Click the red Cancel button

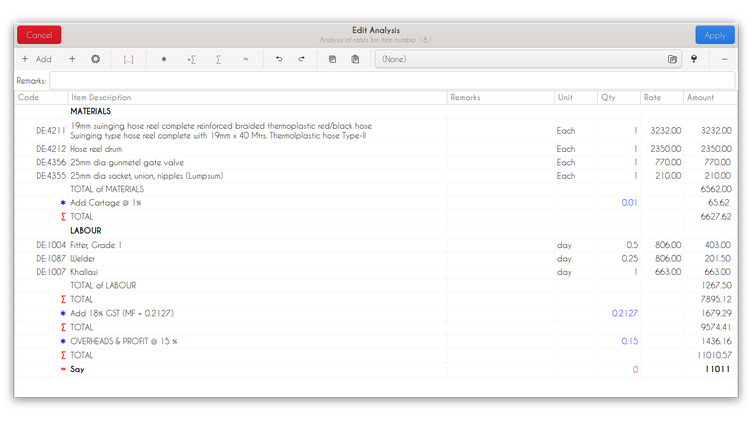[39, 35]
